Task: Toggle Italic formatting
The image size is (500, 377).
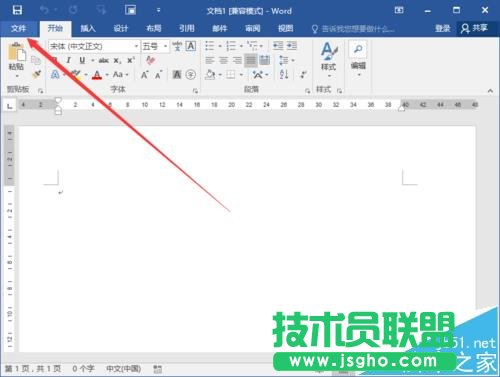Action: (68, 60)
